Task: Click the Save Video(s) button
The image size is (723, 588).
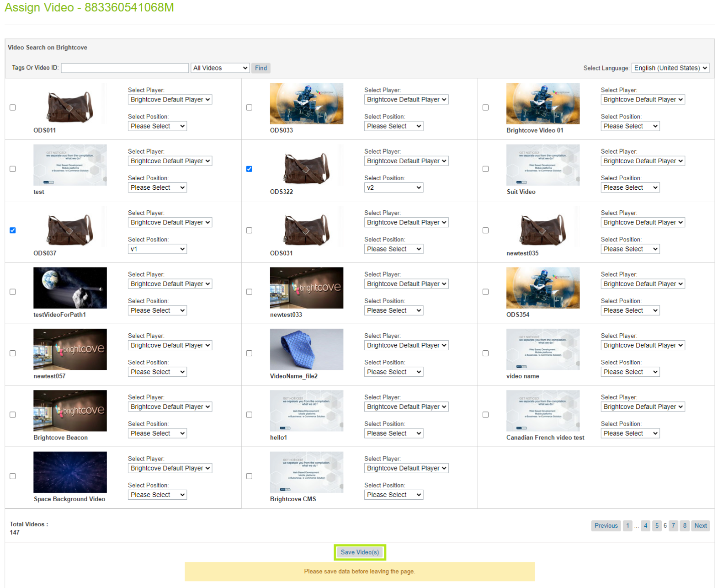Action: coord(360,552)
